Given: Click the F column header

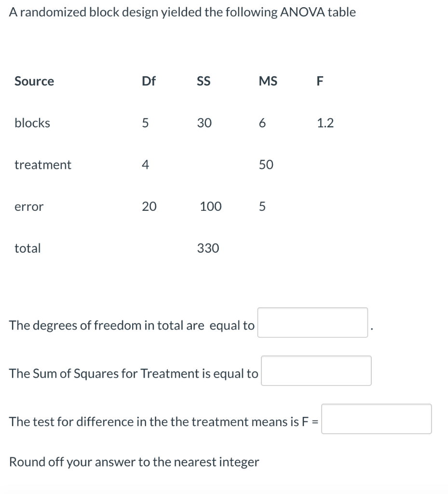Looking at the screenshot, I should [x=319, y=81].
